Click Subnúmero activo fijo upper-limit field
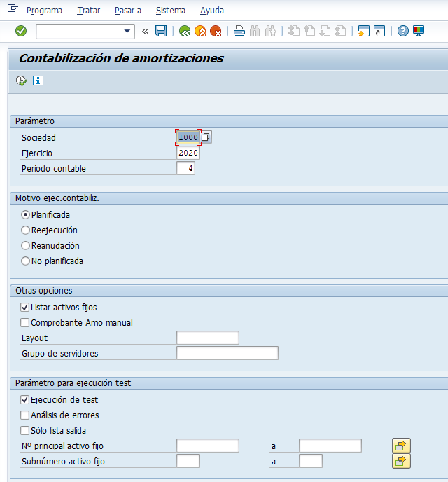448x482 pixels. click(311, 461)
